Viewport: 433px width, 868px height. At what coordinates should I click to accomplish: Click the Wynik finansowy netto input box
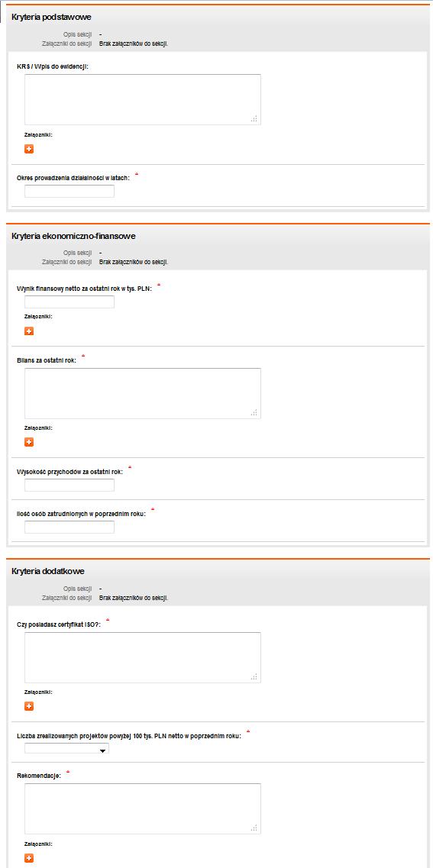(69, 302)
